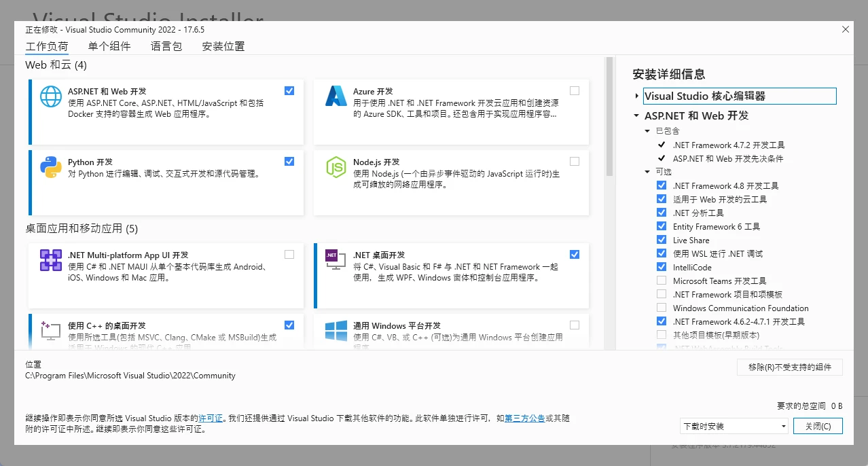Click the 关闭(C) button
Screen dimensions: 868x466
pyautogui.click(x=818, y=426)
